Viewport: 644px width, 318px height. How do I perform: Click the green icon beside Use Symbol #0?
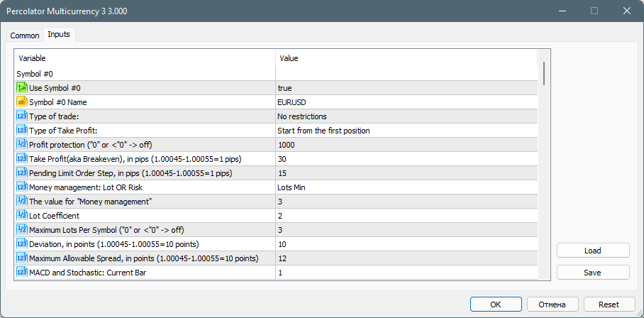pos(22,87)
